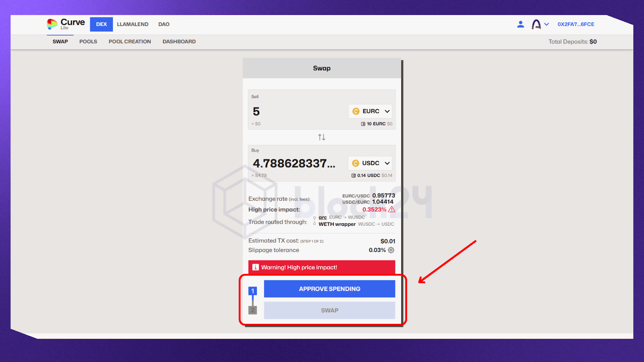This screenshot has width=644, height=362.
Task: Click the EURC wallet balance icon
Action: (363, 124)
